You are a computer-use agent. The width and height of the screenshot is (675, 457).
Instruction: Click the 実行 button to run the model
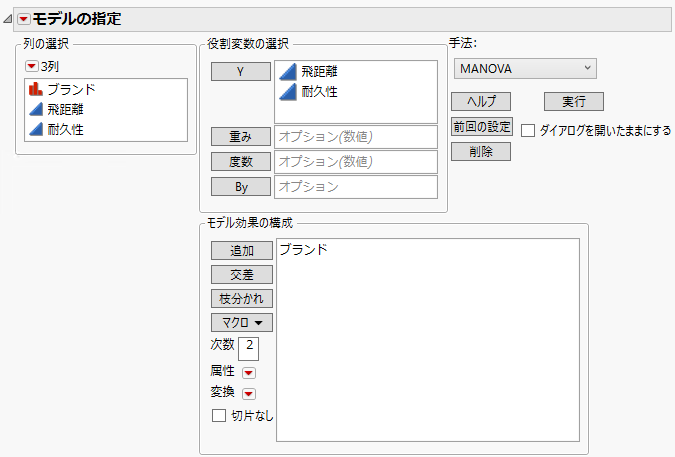tap(574, 102)
